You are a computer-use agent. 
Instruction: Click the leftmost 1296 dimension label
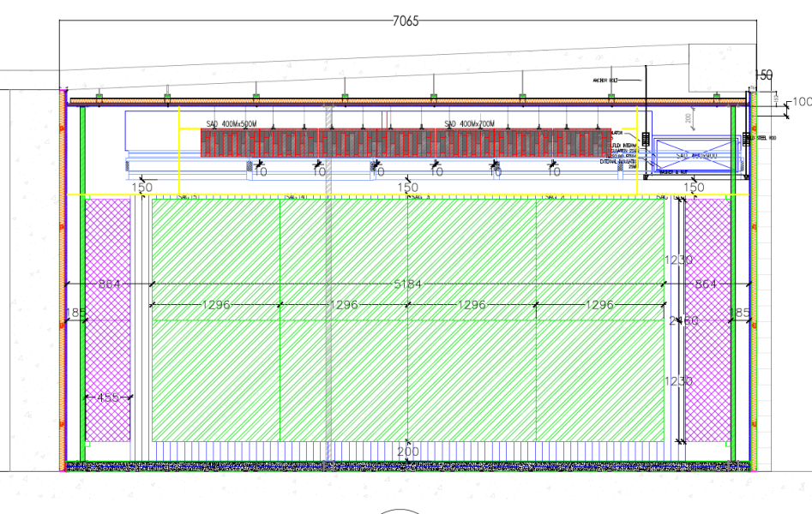[x=217, y=303]
